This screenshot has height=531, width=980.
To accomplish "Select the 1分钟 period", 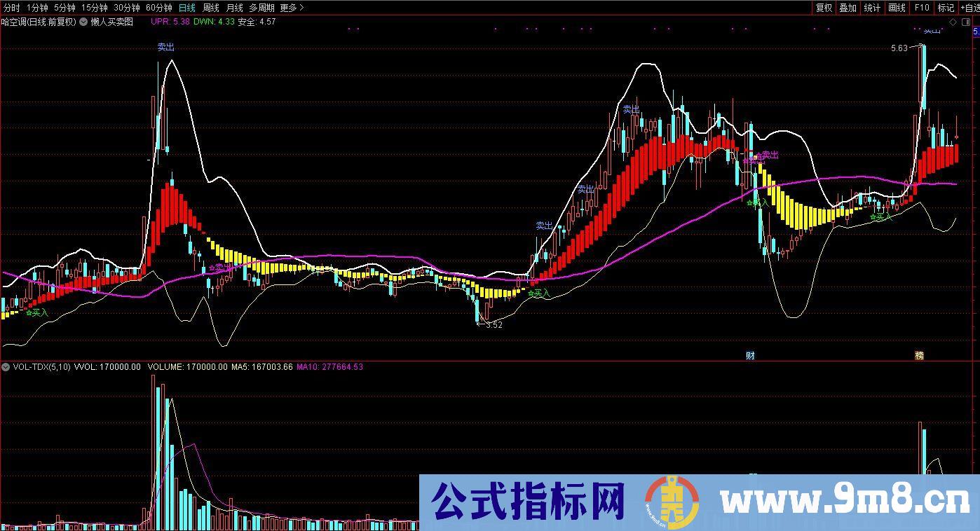I will pos(37,8).
